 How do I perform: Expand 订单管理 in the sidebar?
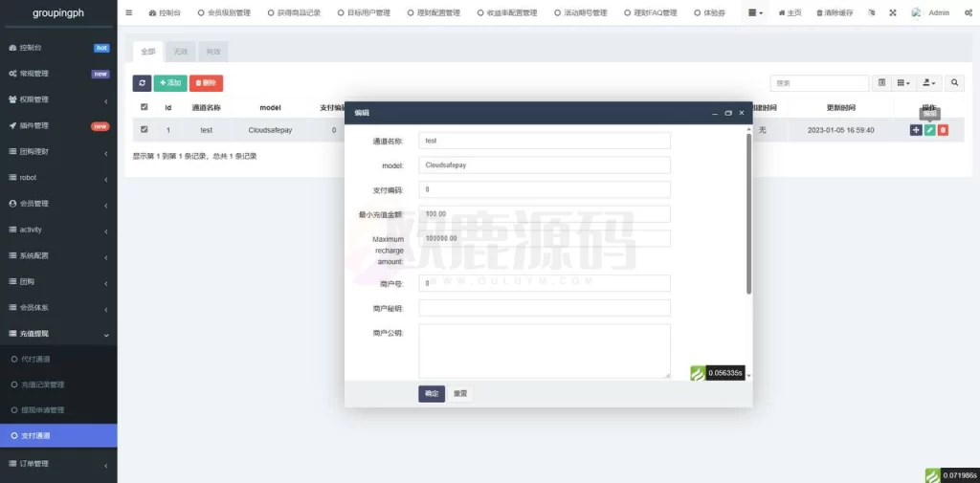58,464
